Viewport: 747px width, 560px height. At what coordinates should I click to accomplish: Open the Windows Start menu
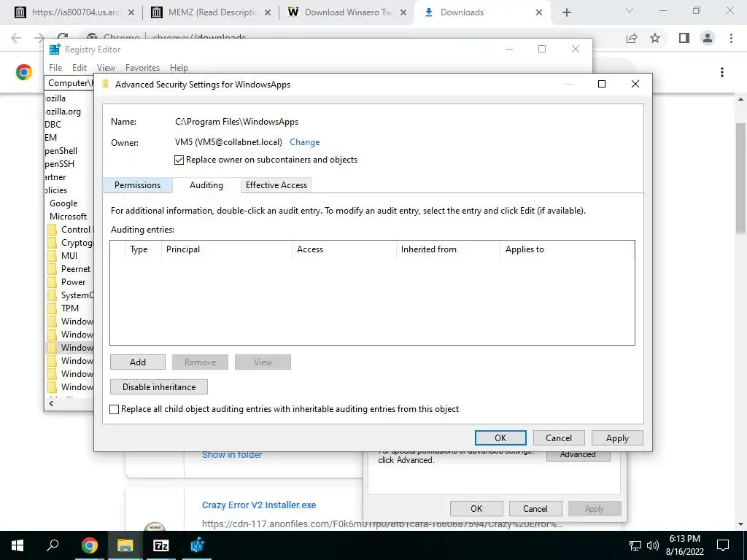click(x=18, y=545)
